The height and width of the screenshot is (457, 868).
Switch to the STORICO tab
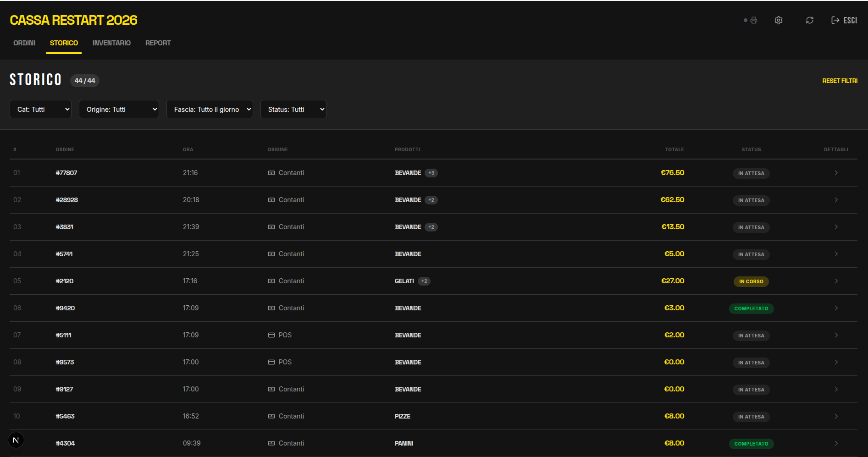coord(64,43)
